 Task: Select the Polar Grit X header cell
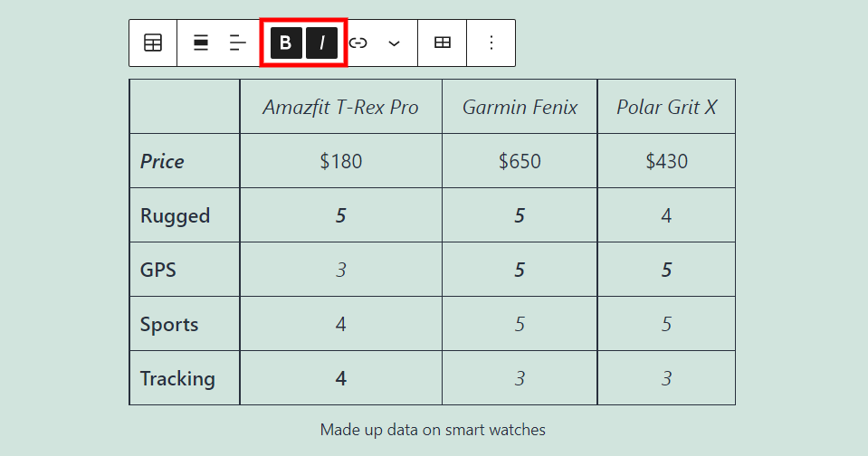(666, 107)
